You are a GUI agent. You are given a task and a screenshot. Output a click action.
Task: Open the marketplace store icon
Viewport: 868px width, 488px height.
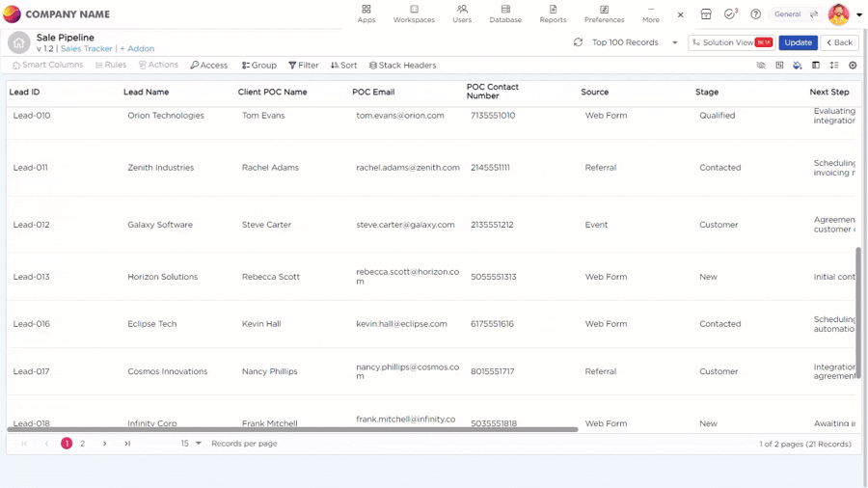point(706,14)
